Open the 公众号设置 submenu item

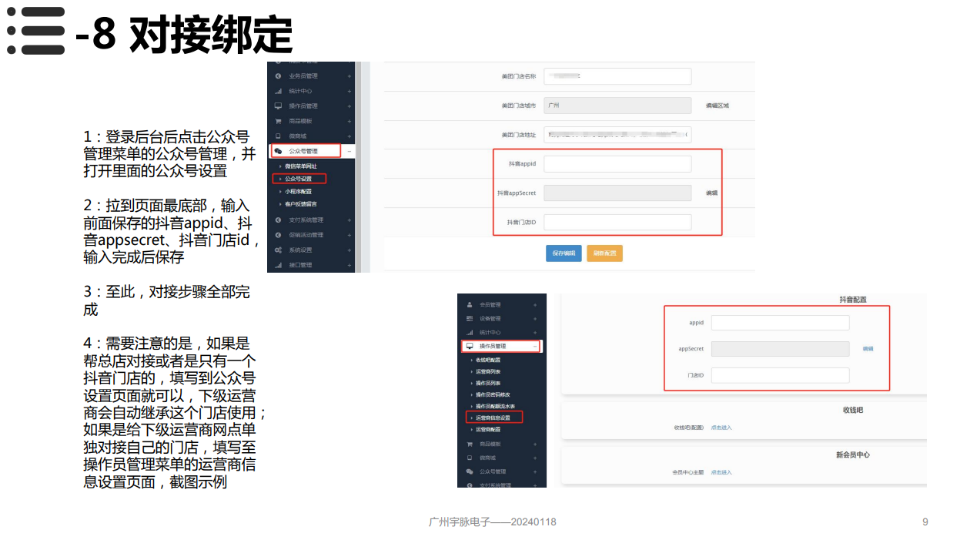(299, 179)
